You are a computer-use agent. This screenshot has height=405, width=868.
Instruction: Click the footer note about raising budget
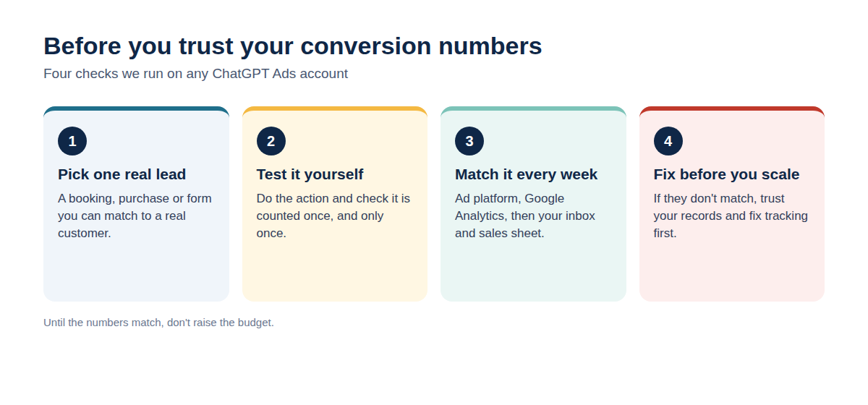159,323
